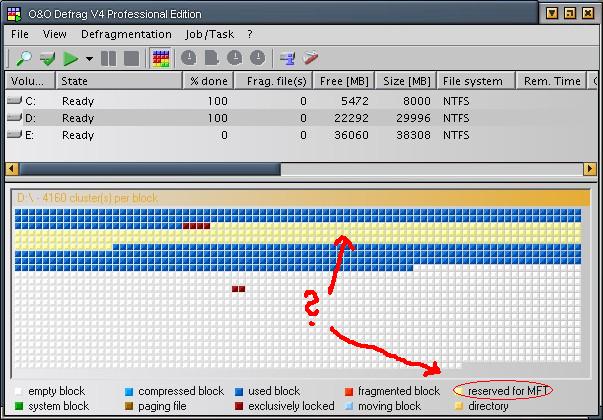Click the File system column header
This screenshot has height=420, width=603.
click(x=476, y=81)
